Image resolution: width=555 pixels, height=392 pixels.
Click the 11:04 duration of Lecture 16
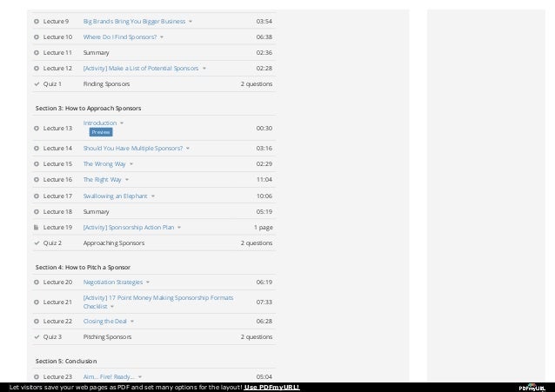264,180
